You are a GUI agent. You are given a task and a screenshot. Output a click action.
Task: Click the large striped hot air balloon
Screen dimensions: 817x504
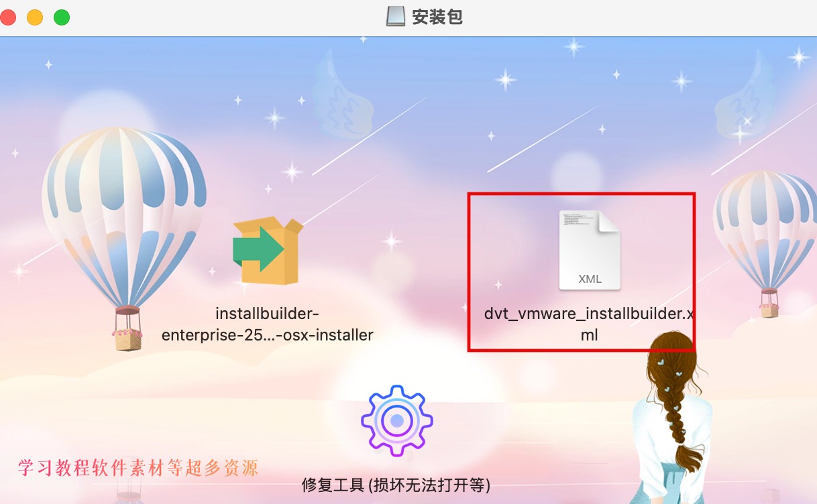[123, 214]
